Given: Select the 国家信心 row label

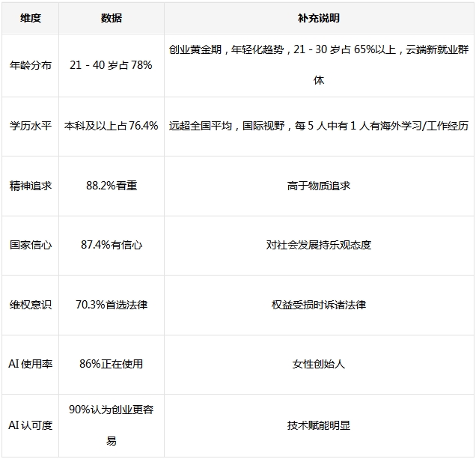Looking at the screenshot, I should coord(30,245).
